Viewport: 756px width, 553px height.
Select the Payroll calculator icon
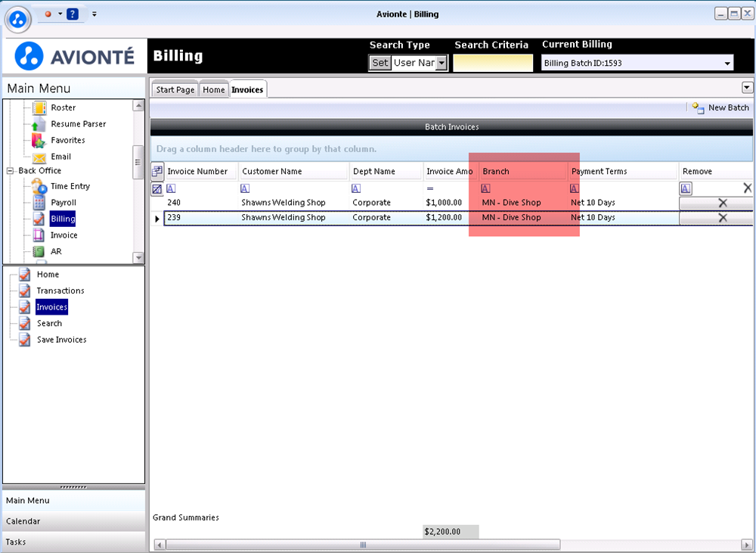click(39, 203)
